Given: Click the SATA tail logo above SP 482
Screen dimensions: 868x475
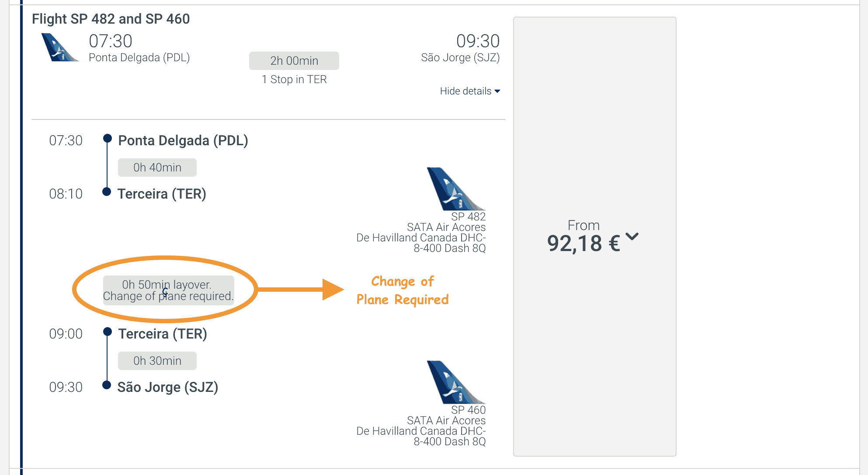Looking at the screenshot, I should tap(456, 189).
